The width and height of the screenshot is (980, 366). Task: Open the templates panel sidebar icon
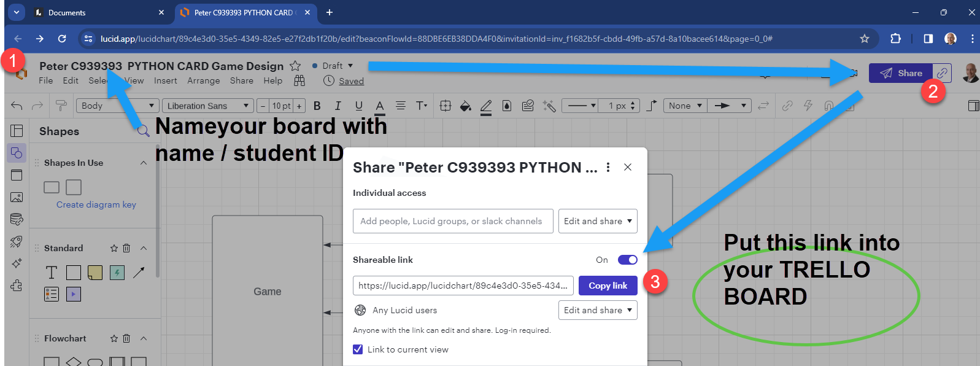point(17,131)
